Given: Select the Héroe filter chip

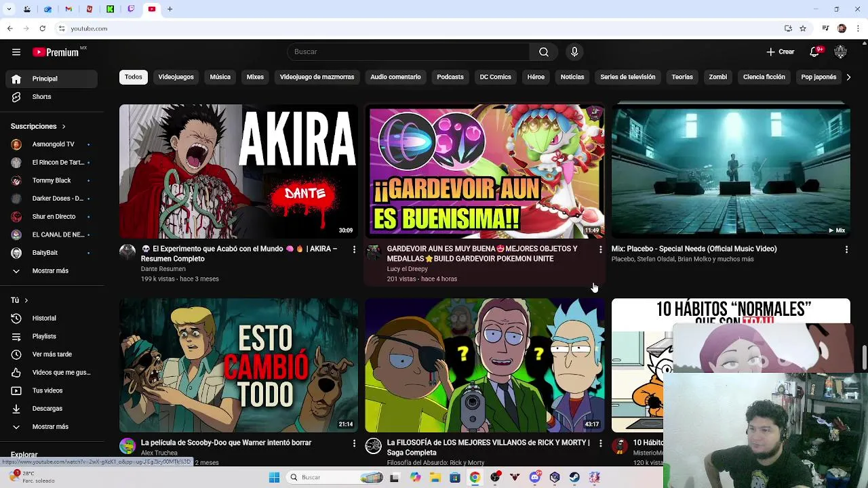Looking at the screenshot, I should (x=536, y=77).
